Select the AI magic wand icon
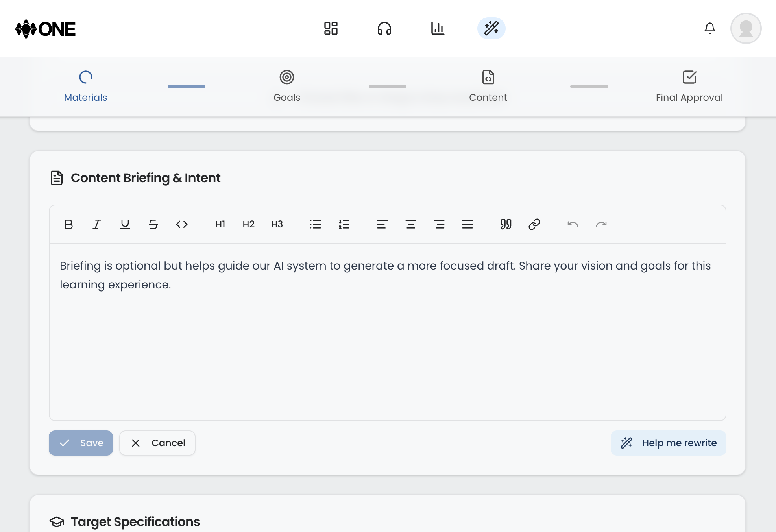This screenshot has height=532, width=776. 491,28
